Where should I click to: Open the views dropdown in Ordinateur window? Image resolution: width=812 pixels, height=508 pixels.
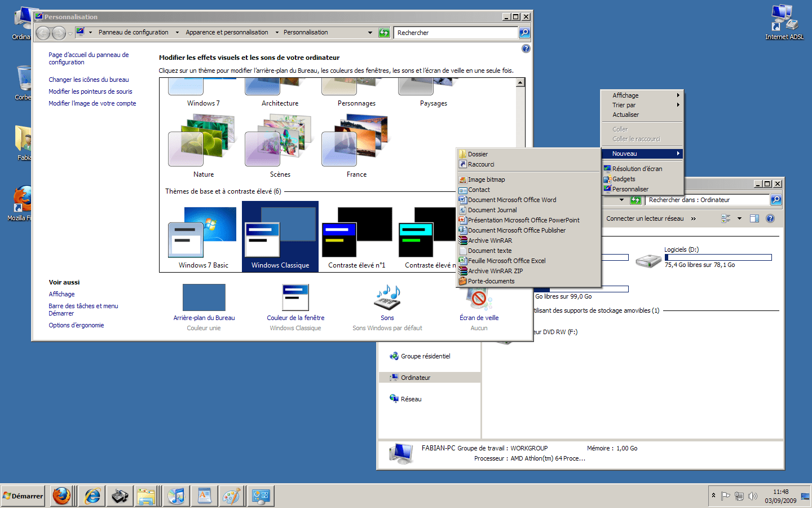point(740,218)
